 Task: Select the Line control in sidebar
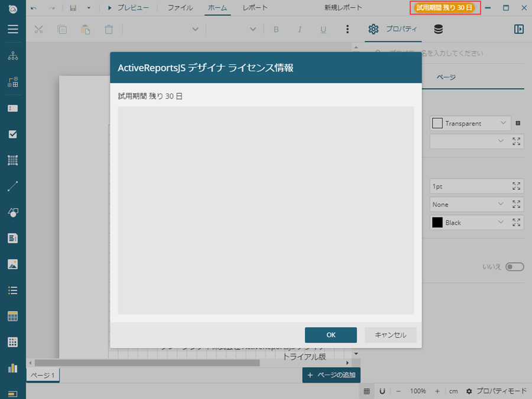coord(13,186)
